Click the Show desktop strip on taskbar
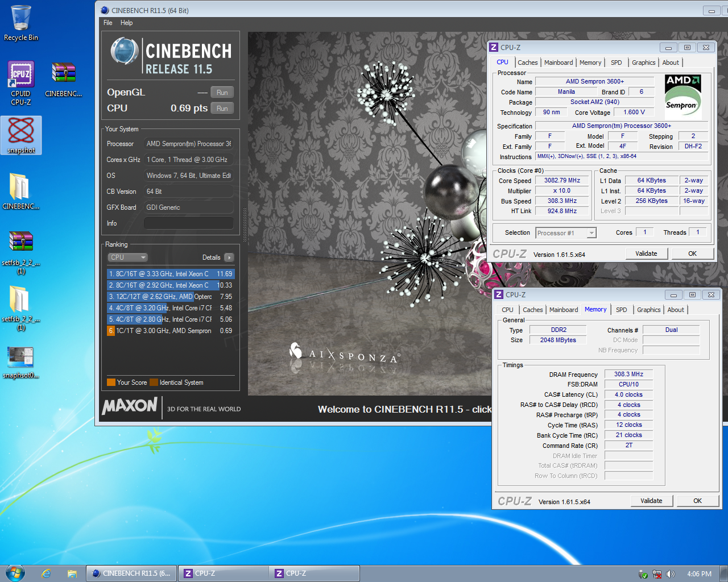Viewport: 728px width, 582px height. point(724,573)
